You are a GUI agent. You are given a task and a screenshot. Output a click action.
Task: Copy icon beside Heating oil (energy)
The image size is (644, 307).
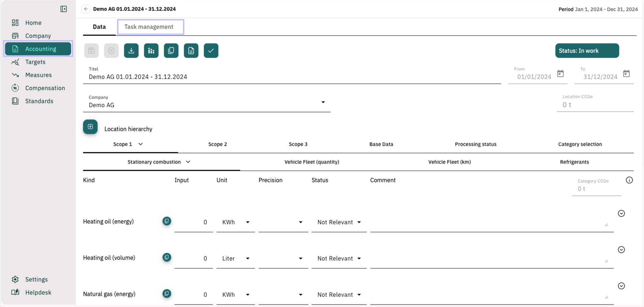167,221
